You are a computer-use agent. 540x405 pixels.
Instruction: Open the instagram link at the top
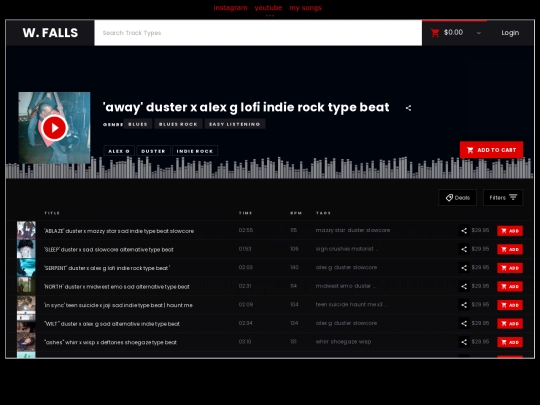(x=230, y=8)
